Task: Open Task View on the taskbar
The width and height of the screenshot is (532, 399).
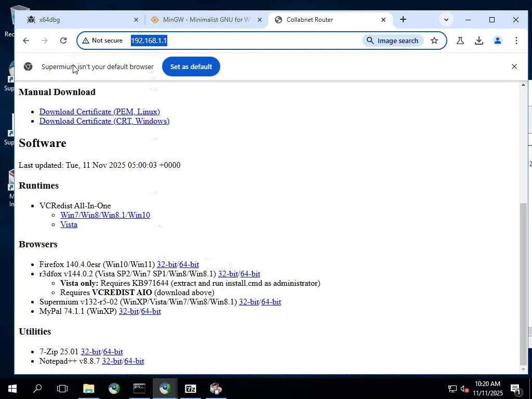Action: [x=62, y=389]
